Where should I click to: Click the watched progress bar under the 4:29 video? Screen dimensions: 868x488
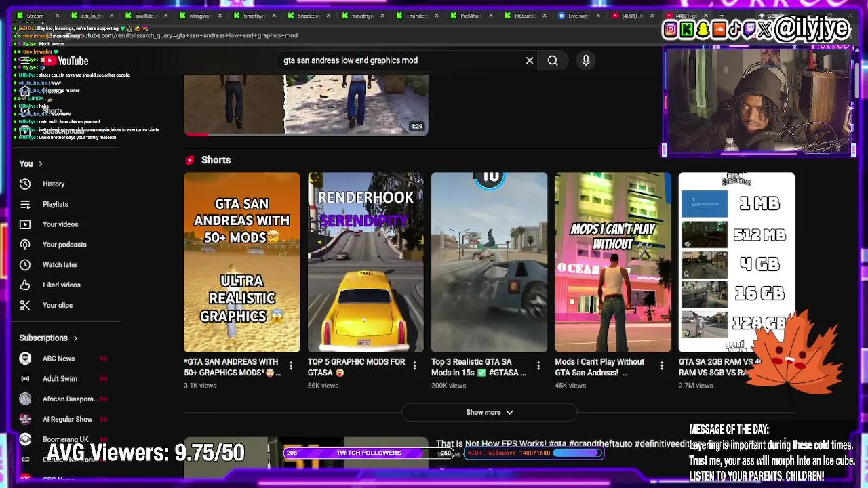pos(306,134)
